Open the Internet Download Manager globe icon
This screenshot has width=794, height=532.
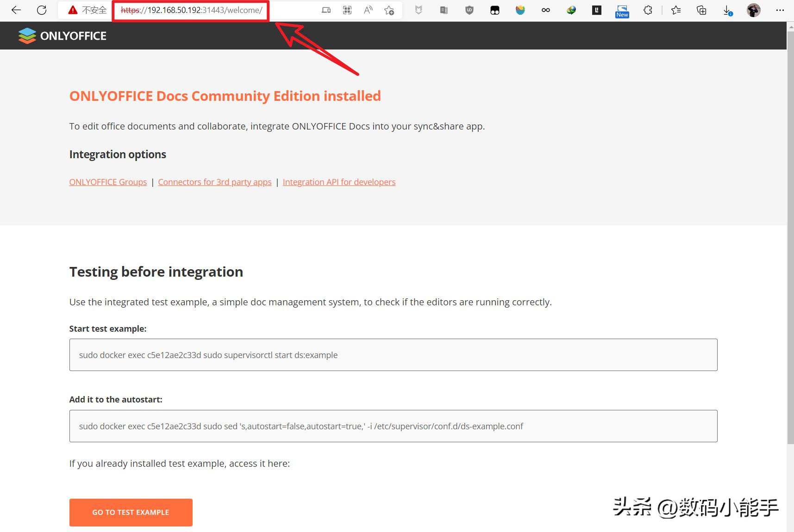click(571, 10)
